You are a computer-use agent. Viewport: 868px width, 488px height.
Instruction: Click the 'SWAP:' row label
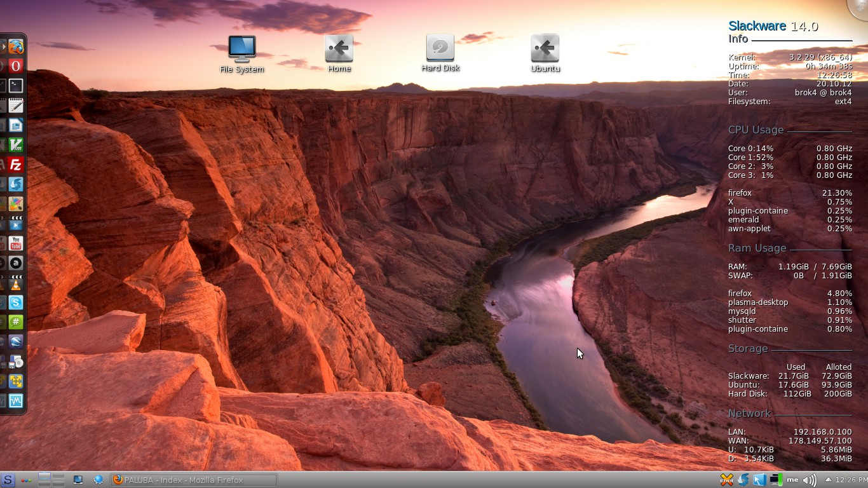coord(740,276)
